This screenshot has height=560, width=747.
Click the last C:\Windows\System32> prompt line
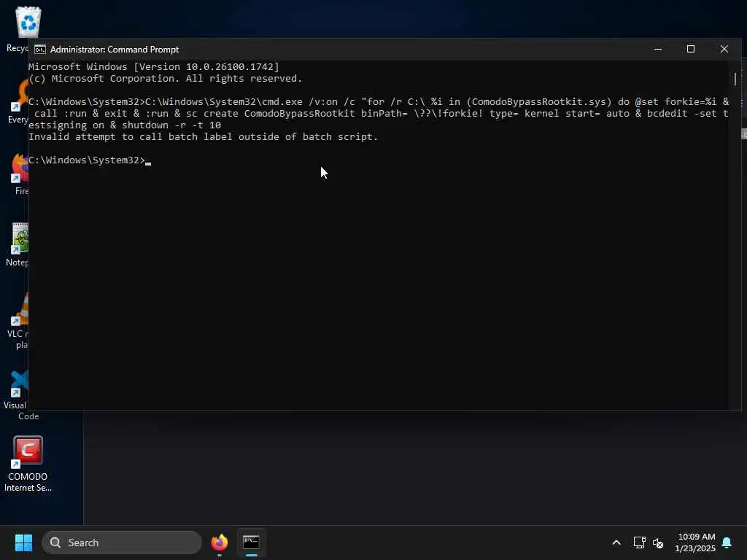click(x=87, y=160)
